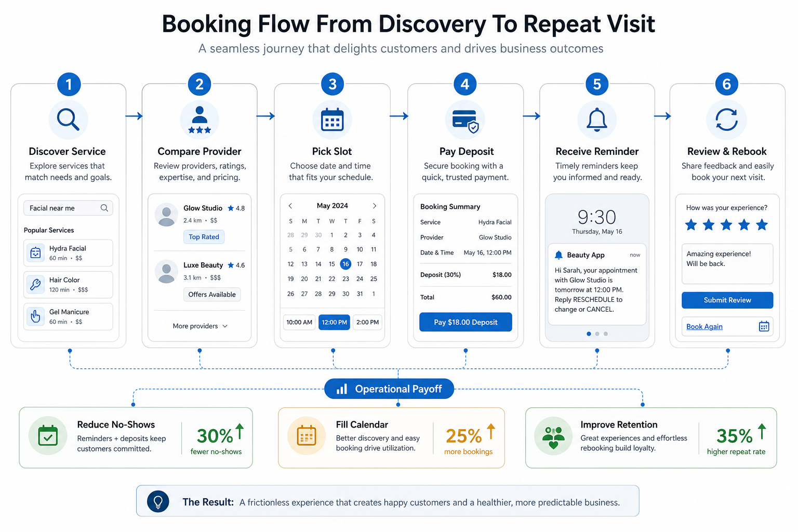798x532 pixels.
Task: Click the Review & Rebook refresh icon
Action: click(726, 119)
